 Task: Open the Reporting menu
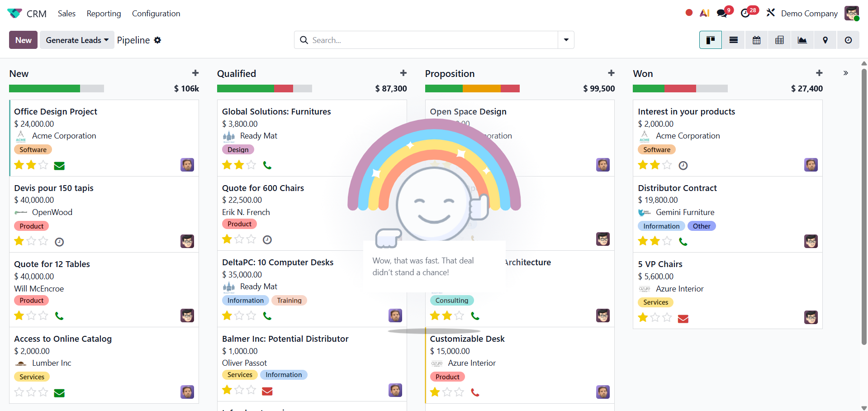point(104,14)
